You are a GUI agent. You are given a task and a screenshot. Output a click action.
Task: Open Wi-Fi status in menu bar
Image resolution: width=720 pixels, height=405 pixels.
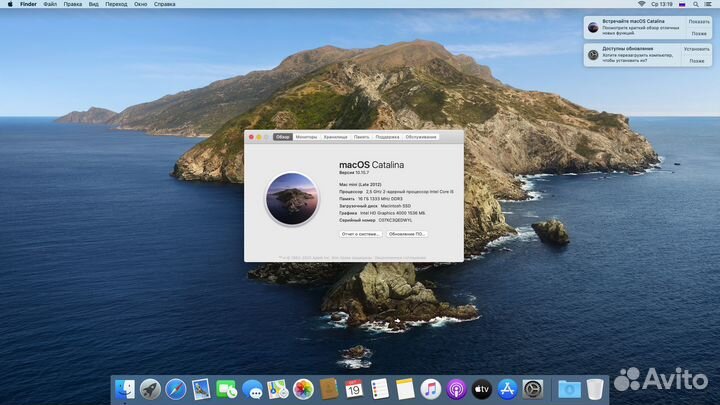(641, 4)
